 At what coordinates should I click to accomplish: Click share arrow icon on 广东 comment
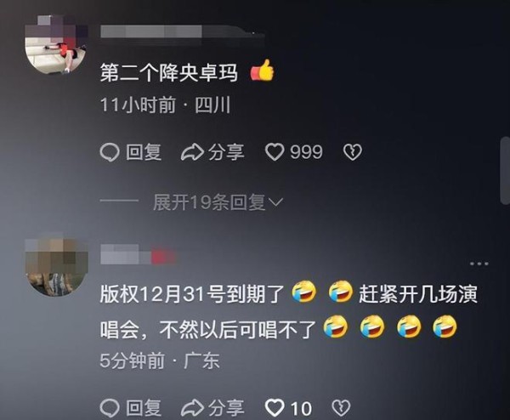pyautogui.click(x=192, y=408)
